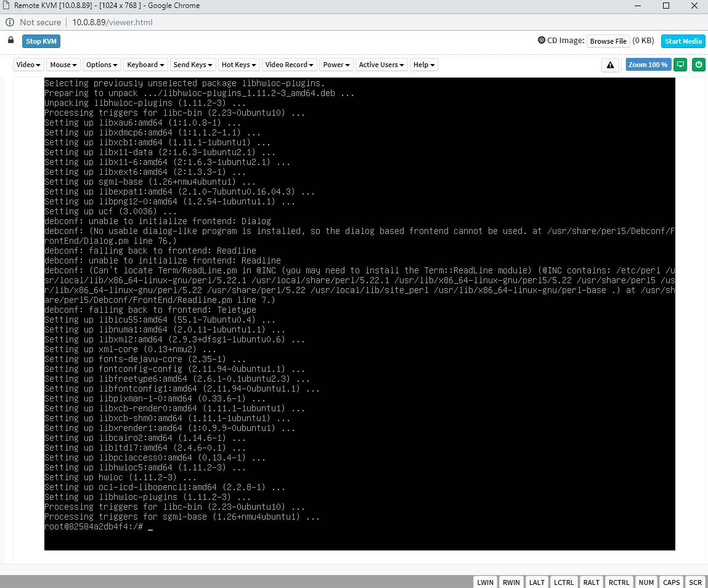Toggle the NUM lock indicator
708x588 pixels.
point(646,582)
